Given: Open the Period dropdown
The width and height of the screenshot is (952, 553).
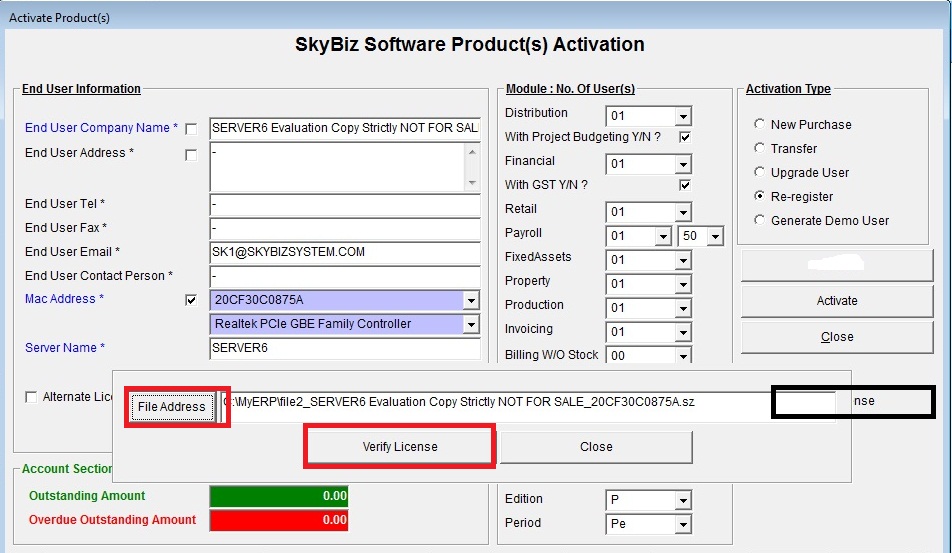Looking at the screenshot, I should coord(683,524).
